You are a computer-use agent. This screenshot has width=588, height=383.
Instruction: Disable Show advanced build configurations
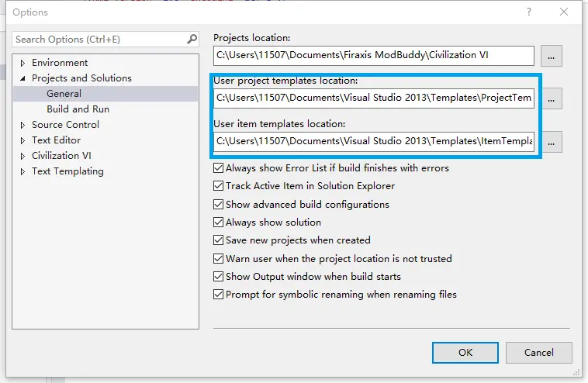coord(218,205)
